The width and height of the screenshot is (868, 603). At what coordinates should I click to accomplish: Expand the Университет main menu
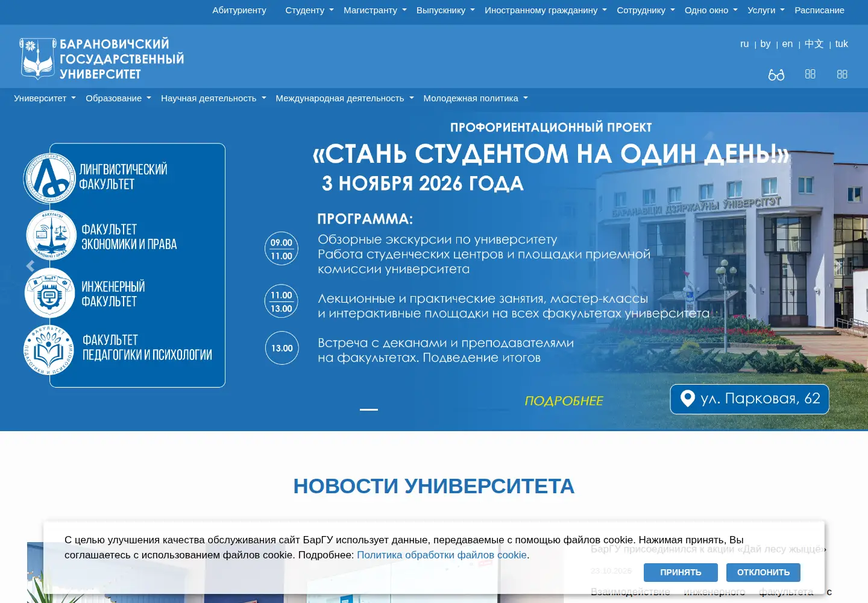coord(45,98)
